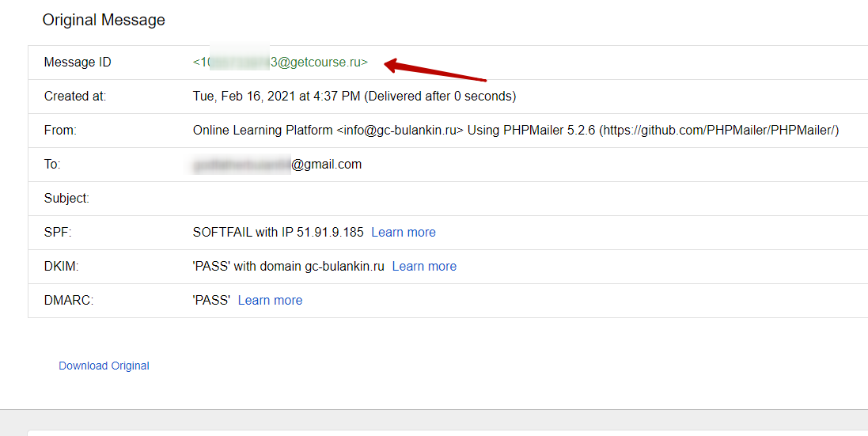Click the Original Message heading
Image resolution: width=868 pixels, height=436 pixels.
[104, 20]
